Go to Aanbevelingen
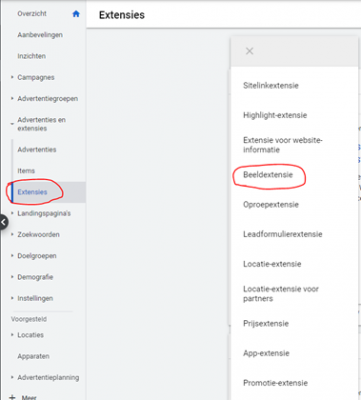 (x=40, y=35)
